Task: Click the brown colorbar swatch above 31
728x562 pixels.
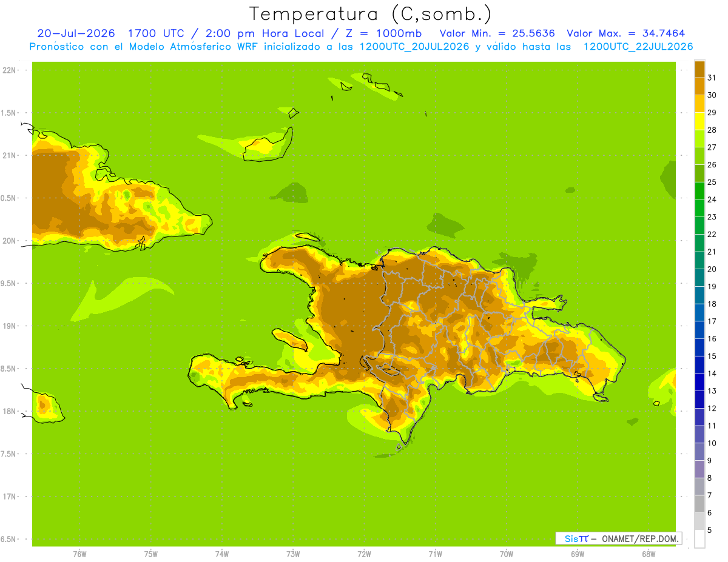Action: pyautogui.click(x=699, y=69)
